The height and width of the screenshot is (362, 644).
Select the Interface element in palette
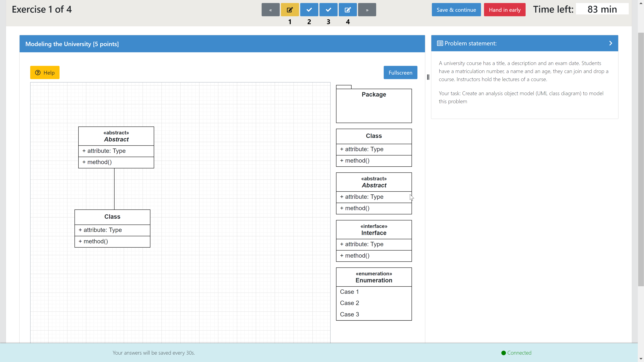374,240
